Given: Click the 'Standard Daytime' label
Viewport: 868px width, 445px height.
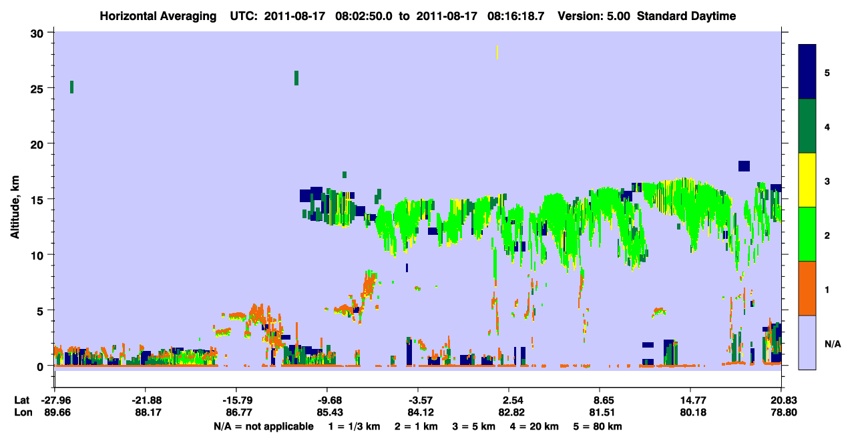Looking at the screenshot, I should click(x=686, y=16).
